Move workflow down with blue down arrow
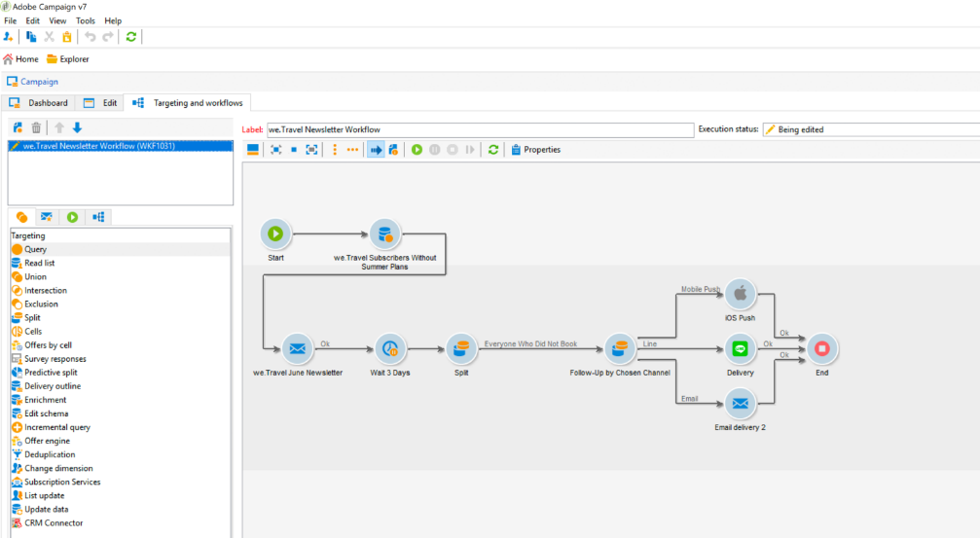The image size is (980, 538). pos(78,128)
